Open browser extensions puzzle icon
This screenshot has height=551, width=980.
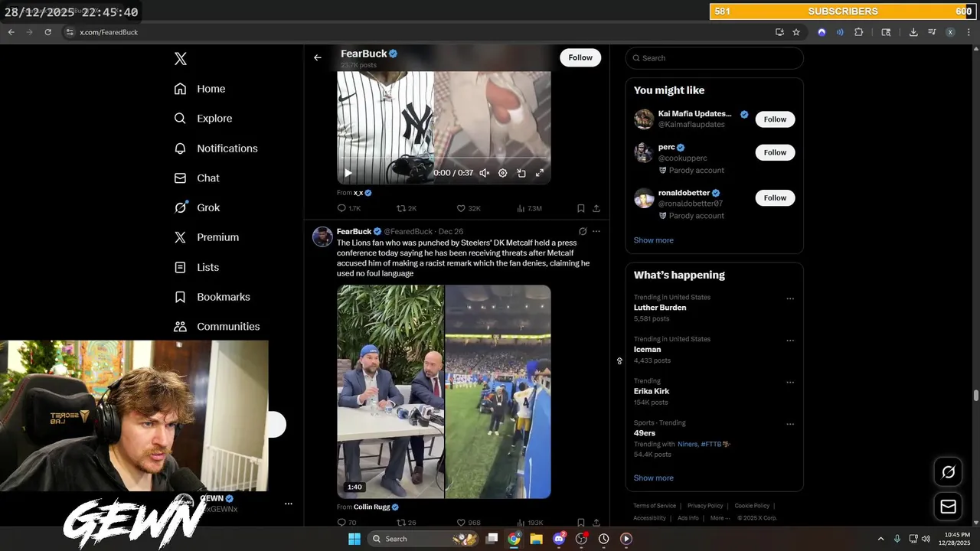[858, 32]
